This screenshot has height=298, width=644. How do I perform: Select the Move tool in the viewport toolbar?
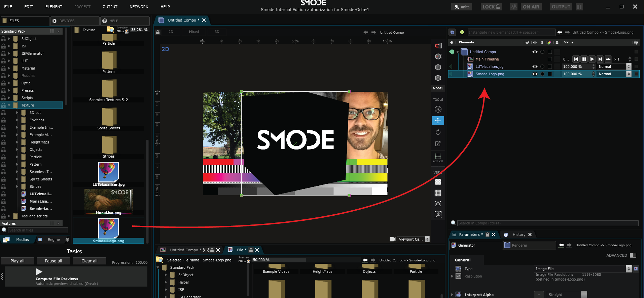(438, 121)
